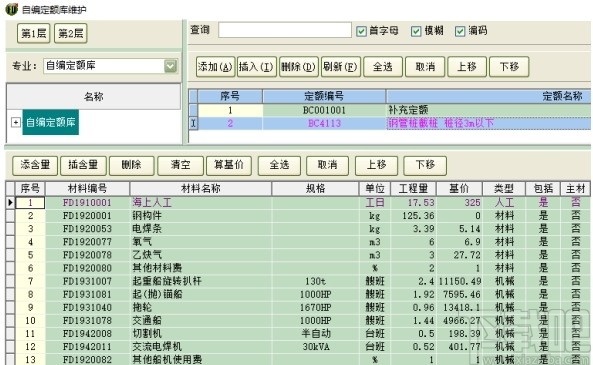The height and width of the screenshot is (365, 593).
Task: Click the 添加(A) button
Action: (x=216, y=67)
